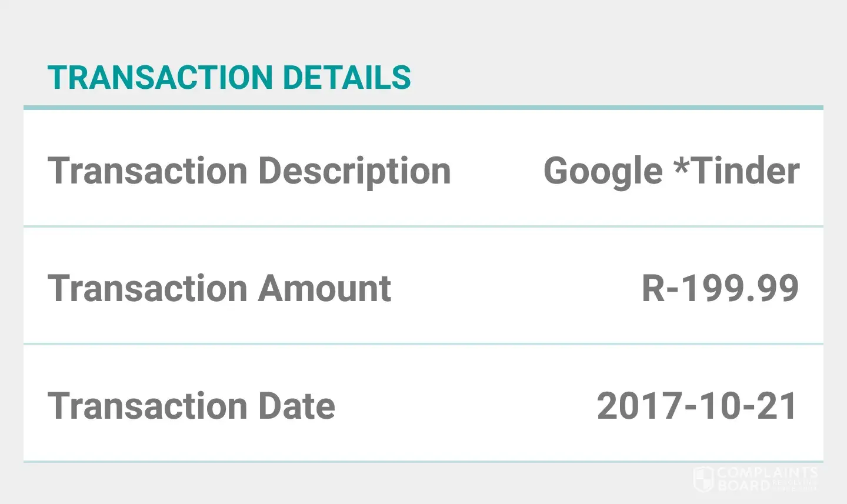Click the word Description in first row
This screenshot has width=847, height=504.
[x=355, y=171]
